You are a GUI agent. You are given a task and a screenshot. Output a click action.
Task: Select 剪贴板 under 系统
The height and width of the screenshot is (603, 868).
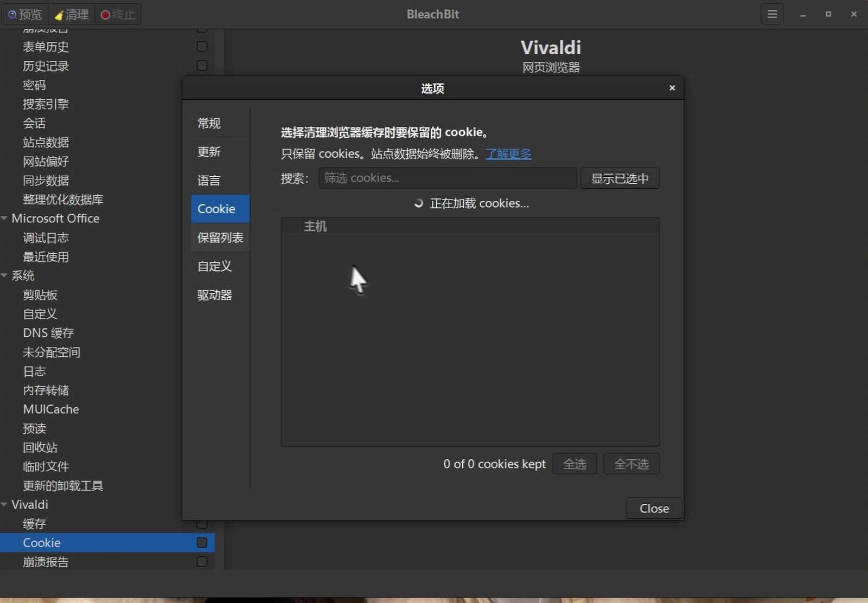pyautogui.click(x=40, y=294)
